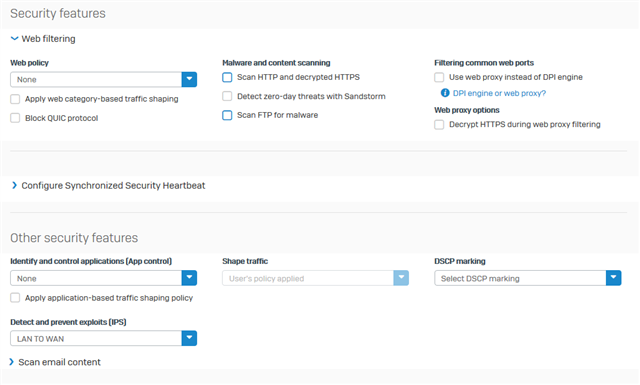The height and width of the screenshot is (385, 640).
Task: Collapse the Web filtering section chevron
Action: 14,39
